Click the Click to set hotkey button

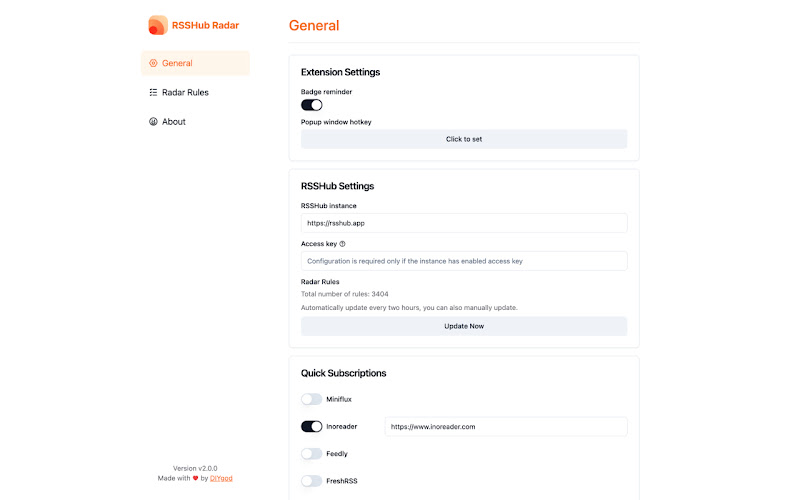tap(464, 139)
